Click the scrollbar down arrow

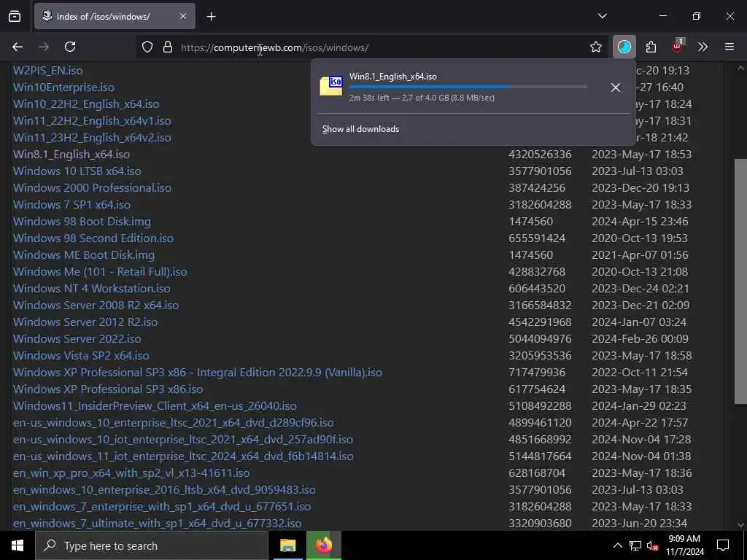point(740,524)
